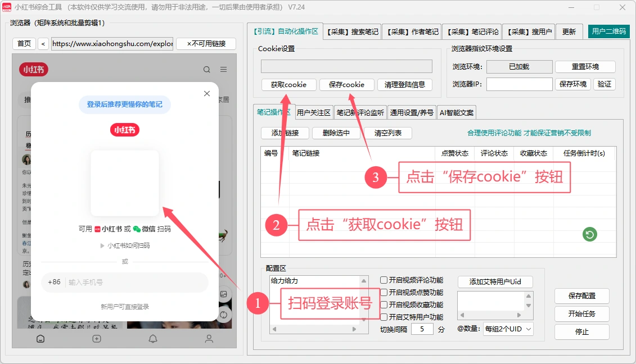Click the 任务倒计时(s) column header
The image size is (636, 364).
(584, 153)
